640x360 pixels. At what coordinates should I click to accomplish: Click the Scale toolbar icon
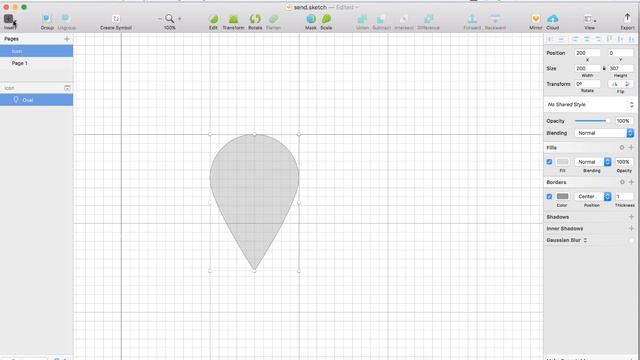(x=327, y=19)
